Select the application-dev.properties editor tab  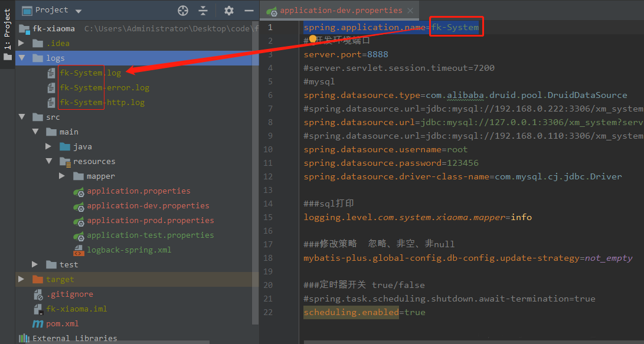(340, 11)
